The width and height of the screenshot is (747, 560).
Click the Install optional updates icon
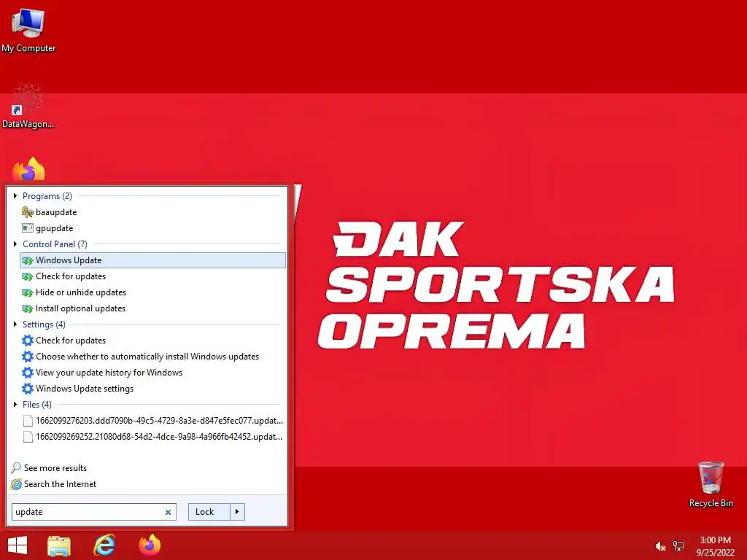click(x=28, y=308)
